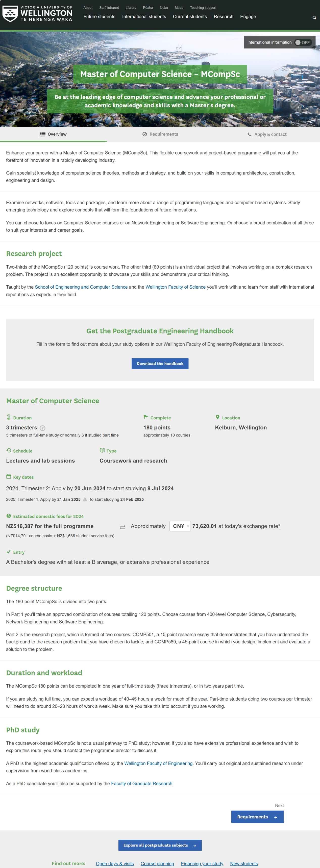The height and width of the screenshot is (868, 320).
Task: Open the Research menu
Action: click(224, 16)
